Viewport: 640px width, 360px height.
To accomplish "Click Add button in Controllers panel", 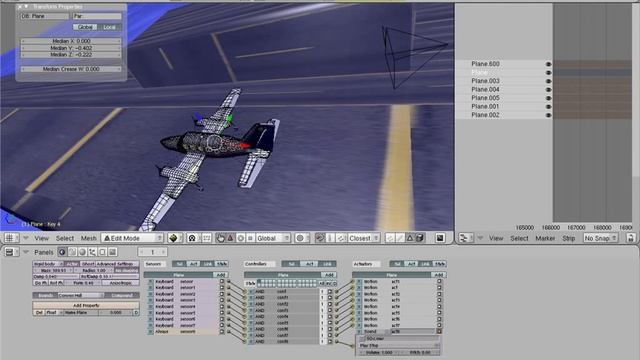I will click(x=329, y=275).
